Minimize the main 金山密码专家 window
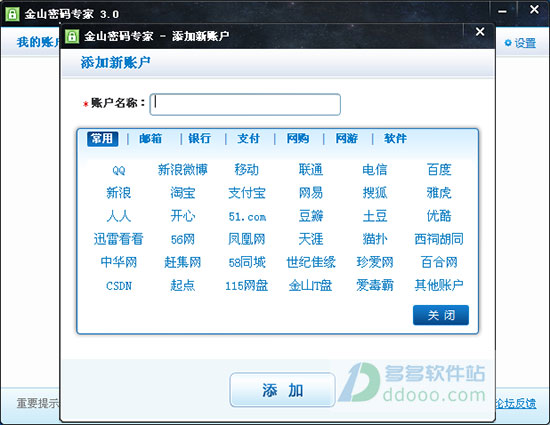Image resolution: width=550 pixels, height=425 pixels. [x=502, y=11]
